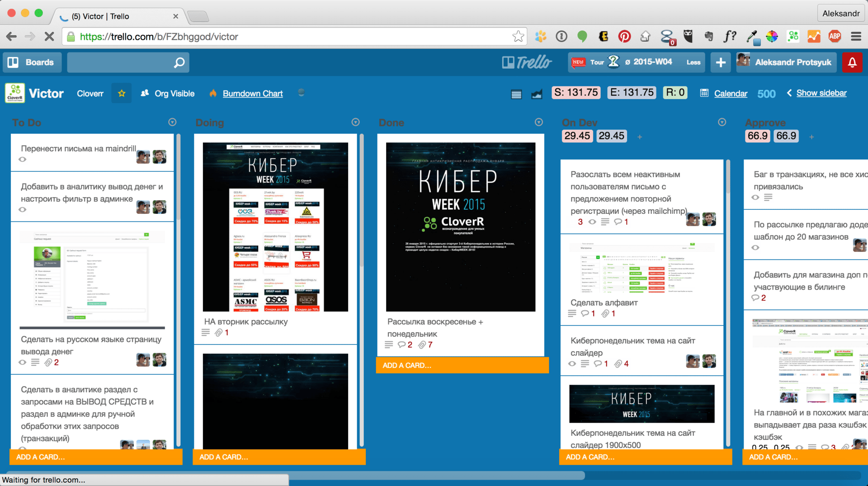Image resolution: width=868 pixels, height=486 pixels.
Task: Click the calendar grid icon
Action: (704, 93)
